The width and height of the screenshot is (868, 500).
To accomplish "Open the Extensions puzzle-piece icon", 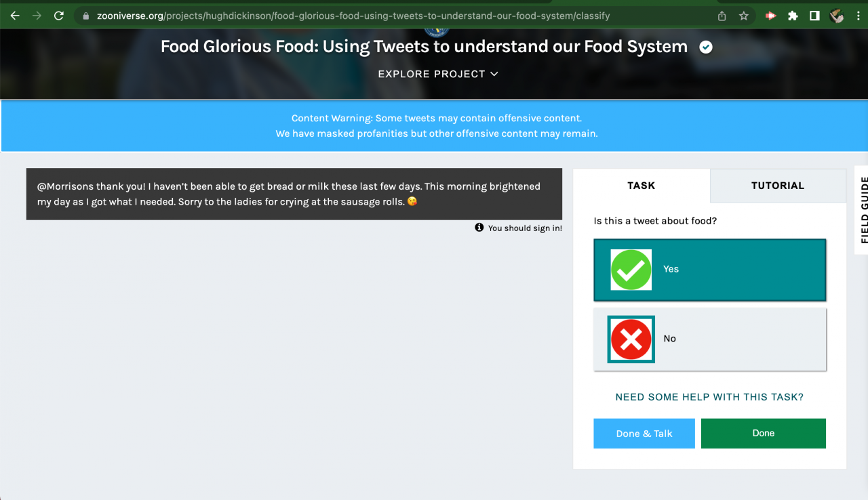I will [x=793, y=16].
